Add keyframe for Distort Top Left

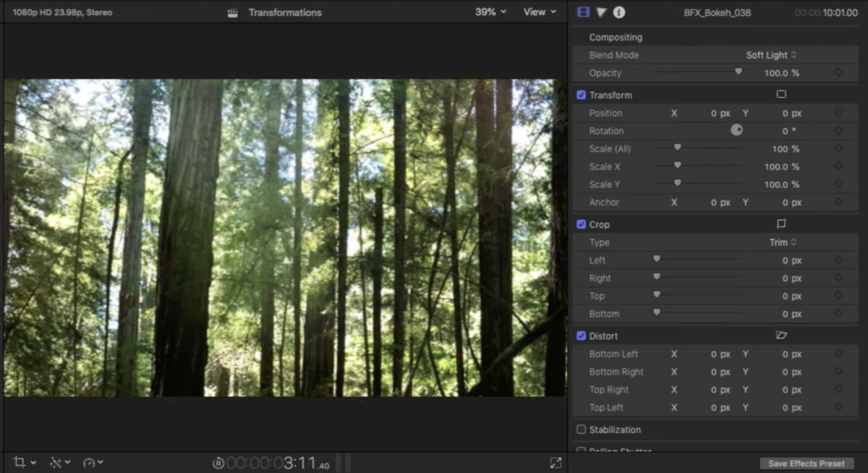[x=838, y=407]
